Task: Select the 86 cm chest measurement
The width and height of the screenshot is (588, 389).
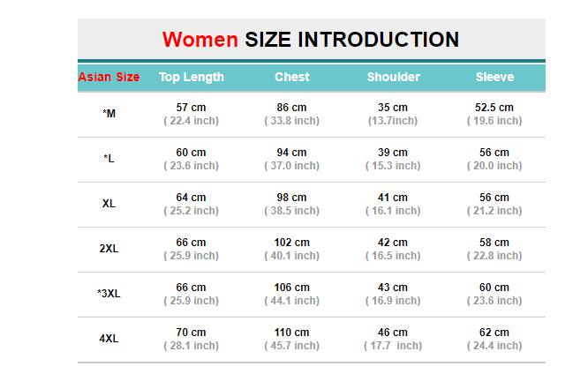Action: pos(292,108)
